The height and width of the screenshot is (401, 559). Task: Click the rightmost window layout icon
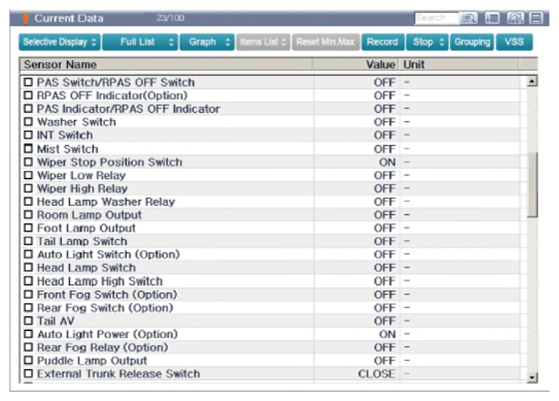(536, 18)
